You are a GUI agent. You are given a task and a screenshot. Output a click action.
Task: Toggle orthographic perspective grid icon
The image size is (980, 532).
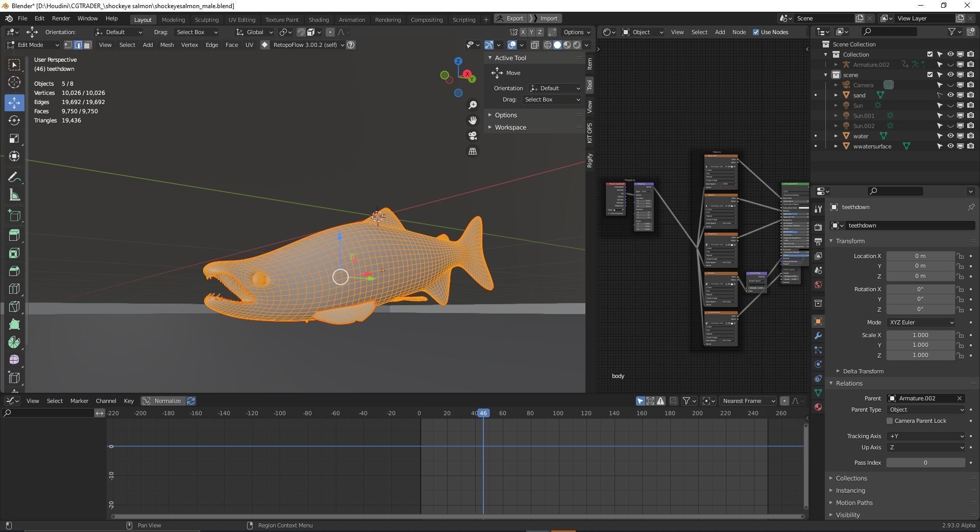tap(473, 151)
